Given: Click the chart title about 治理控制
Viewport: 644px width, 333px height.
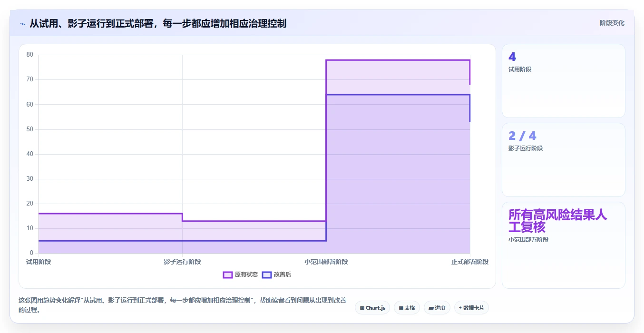Looking at the screenshot, I should (158, 23).
